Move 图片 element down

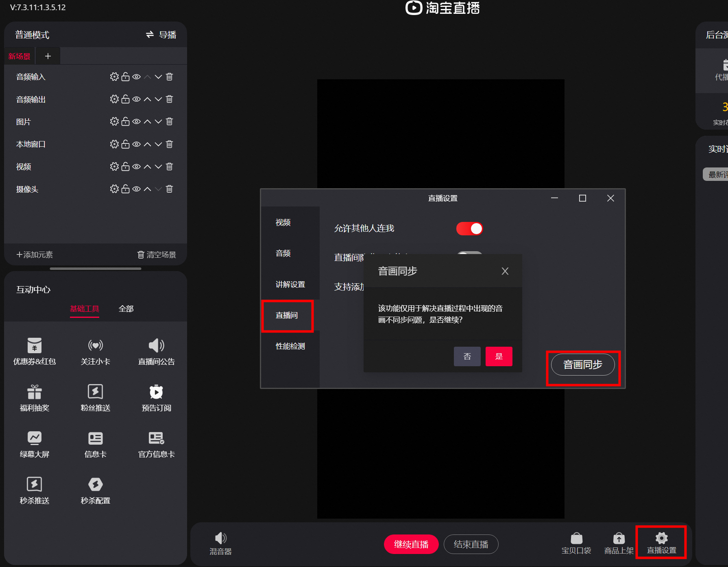point(158,122)
